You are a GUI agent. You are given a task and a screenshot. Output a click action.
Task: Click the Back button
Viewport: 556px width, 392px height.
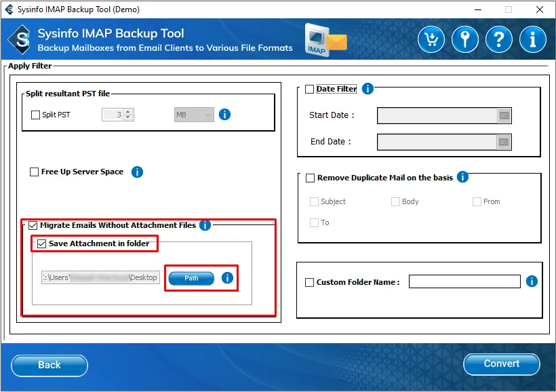49,365
